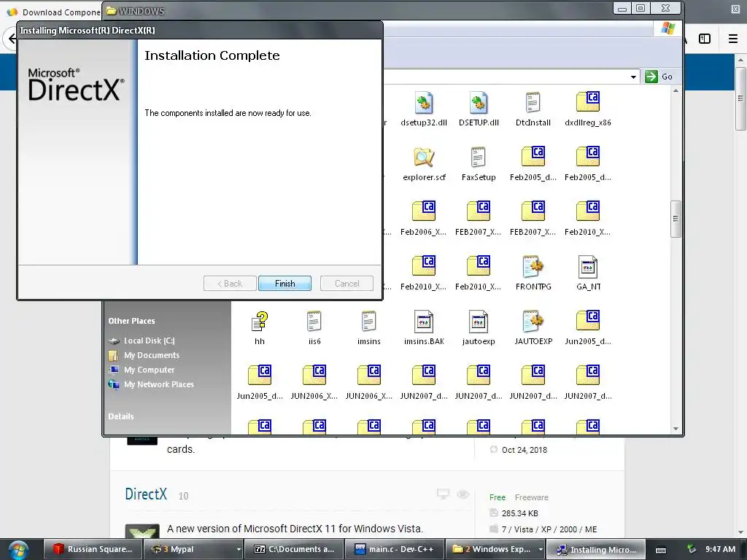Select the Feb2010_X... cabinet left of FRONTPG
747x560 pixels.
(479, 267)
